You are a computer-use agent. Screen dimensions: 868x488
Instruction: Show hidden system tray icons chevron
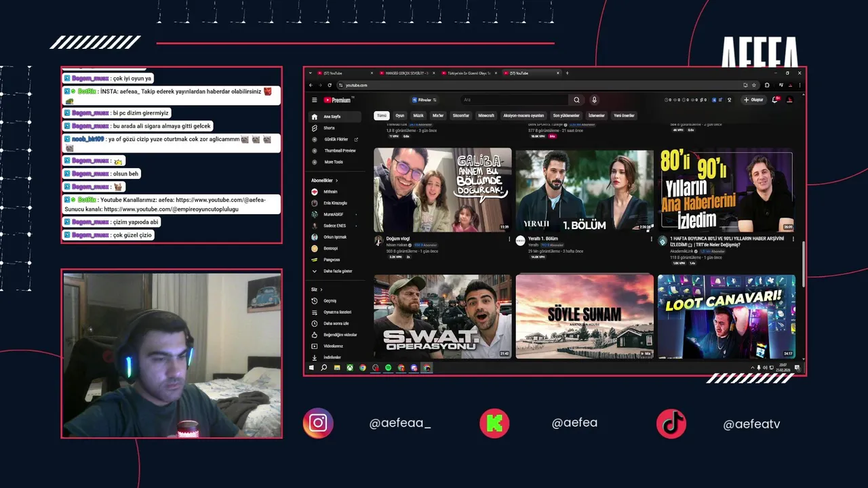tap(752, 367)
